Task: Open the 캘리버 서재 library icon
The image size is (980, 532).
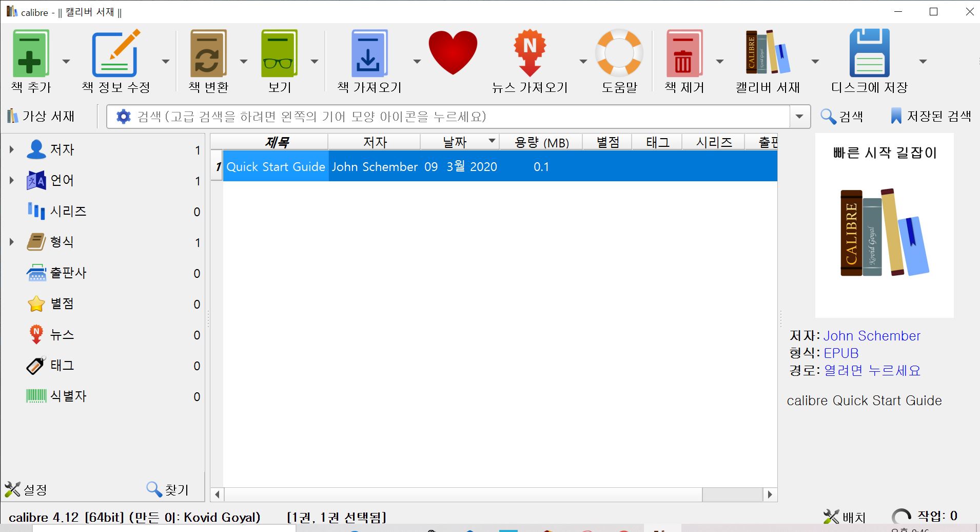Action: (x=768, y=52)
